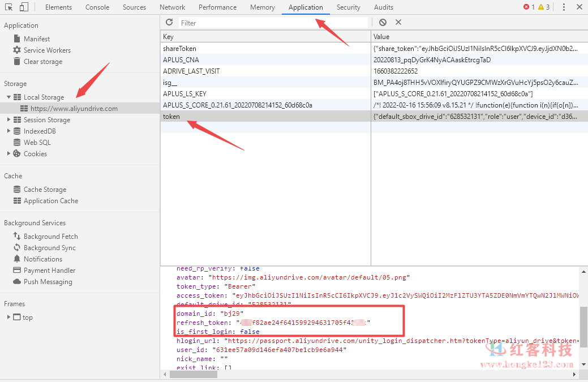Click the Cache Storage database icon

[x=17, y=190]
